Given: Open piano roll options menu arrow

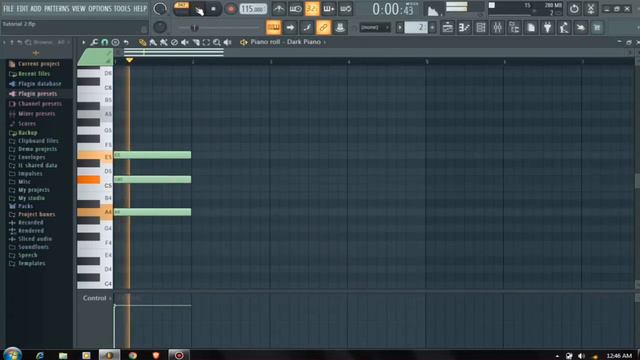Looking at the screenshot, I should (84, 42).
